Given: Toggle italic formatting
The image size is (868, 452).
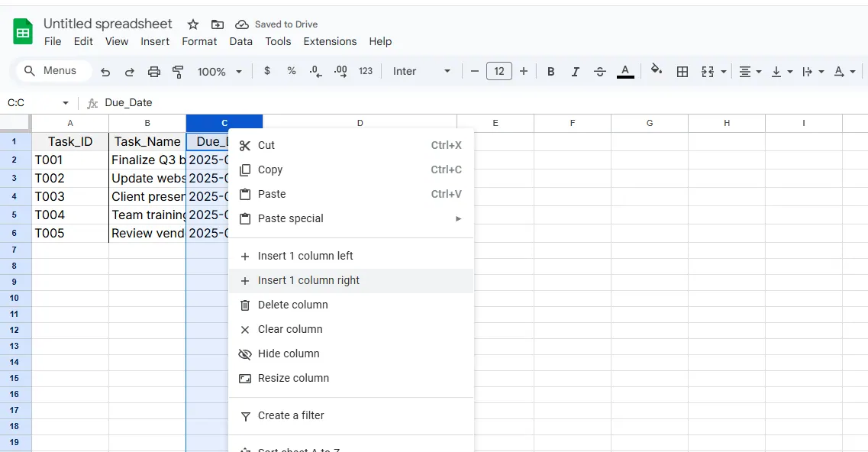Looking at the screenshot, I should coord(575,72).
